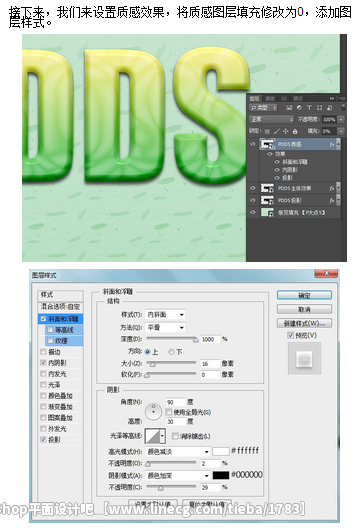
Task: Hide the PDDS 质感 layer
Action: pos(253,144)
